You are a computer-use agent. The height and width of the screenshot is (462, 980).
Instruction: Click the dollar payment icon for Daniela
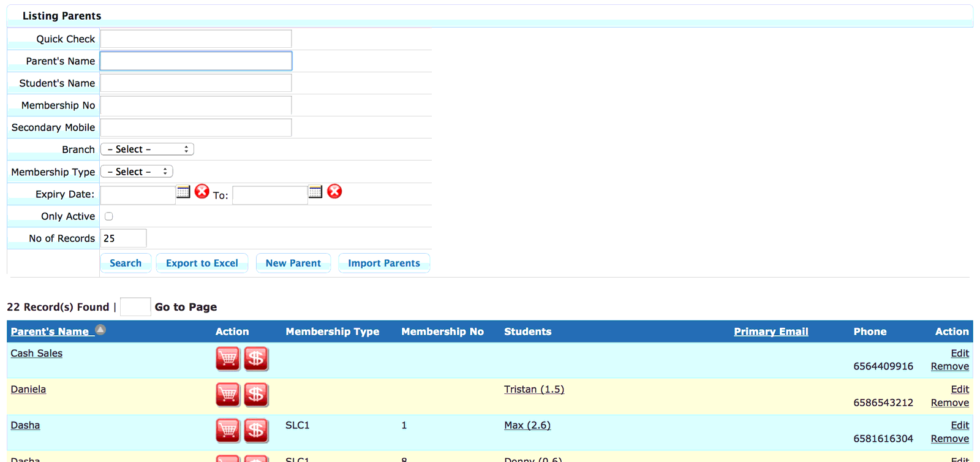[256, 395]
